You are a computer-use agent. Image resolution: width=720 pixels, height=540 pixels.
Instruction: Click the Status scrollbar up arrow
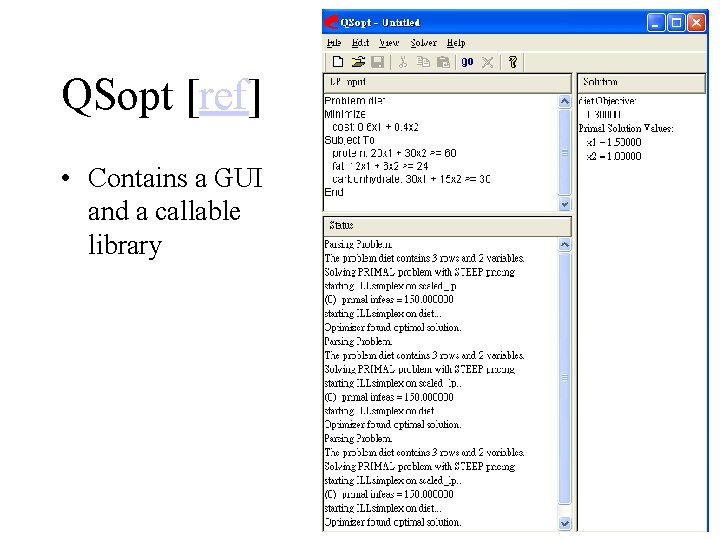565,245
